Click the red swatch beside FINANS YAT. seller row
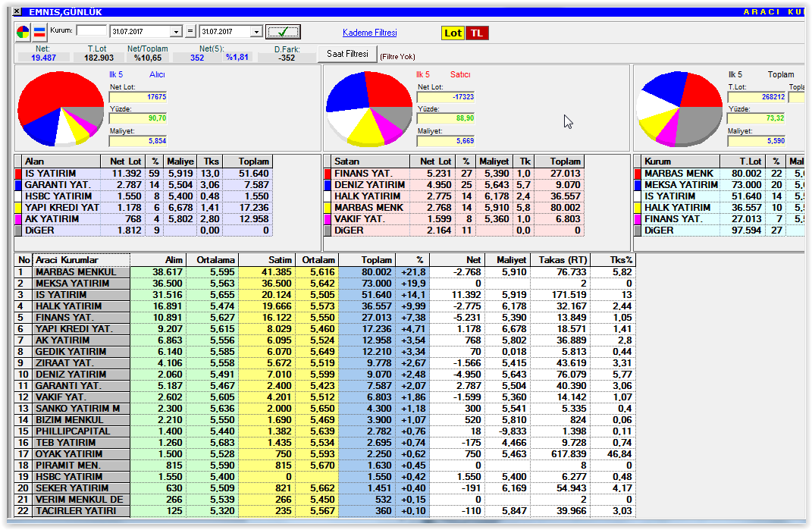 (328, 174)
